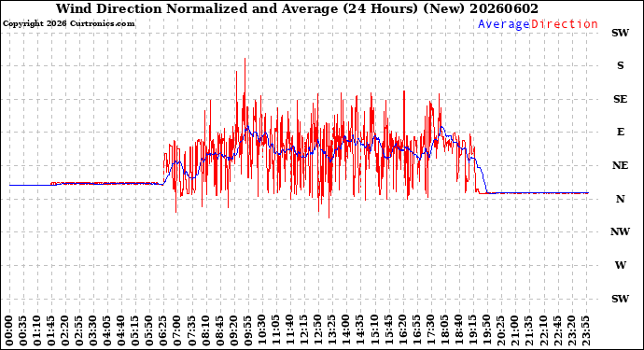
Task: Click the blue Average legend label
Action: 504,24
